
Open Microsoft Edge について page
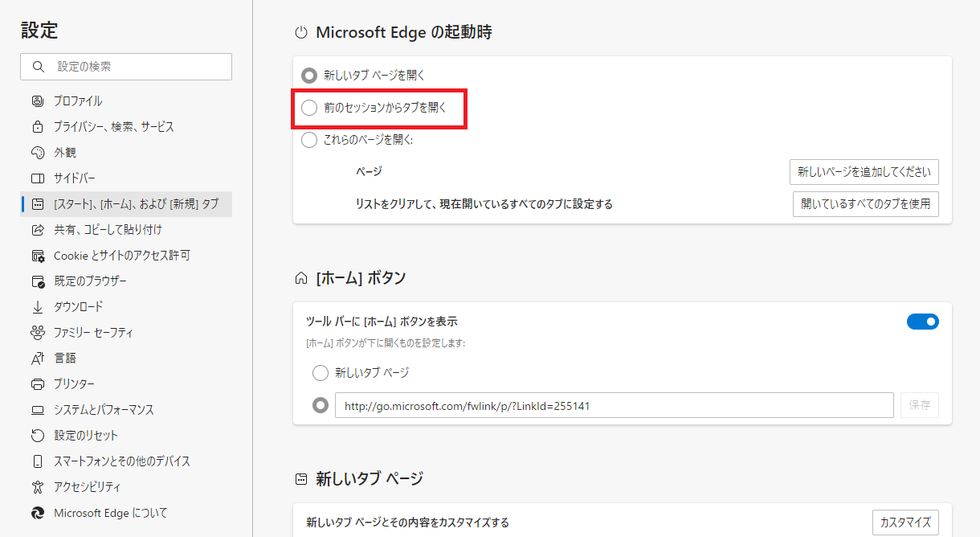click(126, 513)
